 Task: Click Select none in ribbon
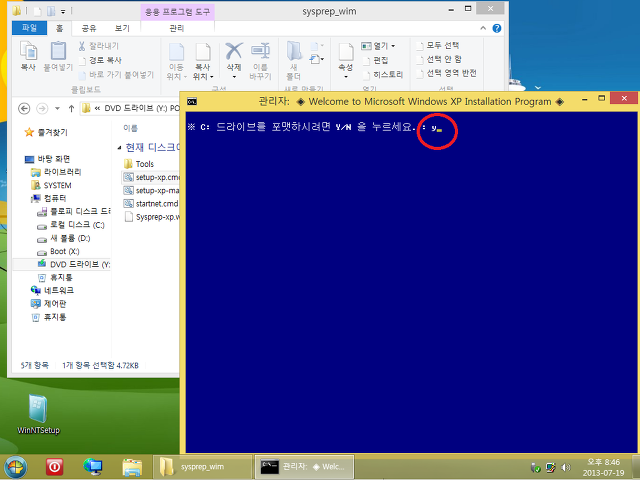coord(439,59)
